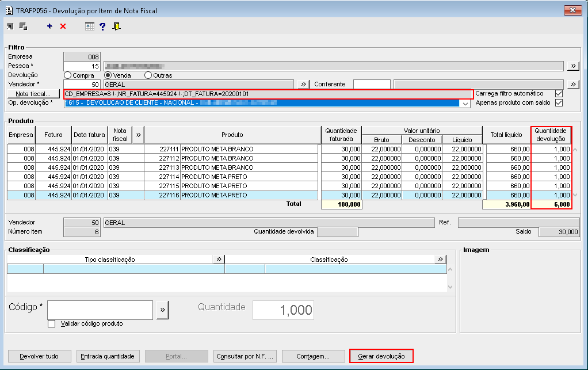Open the calendar grid toolbar icon
Image resolution: width=588 pixels, height=370 pixels.
pos(89,26)
